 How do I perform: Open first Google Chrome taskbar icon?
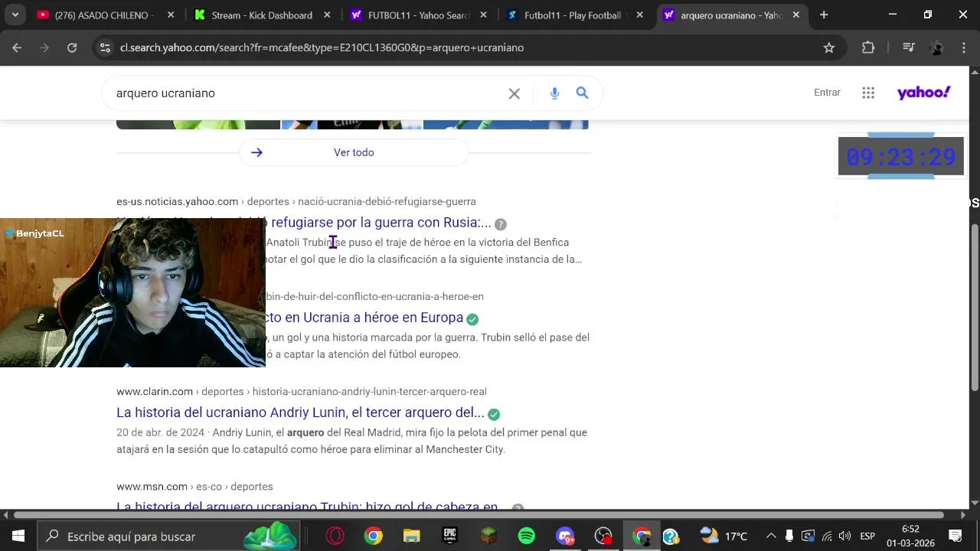(x=373, y=536)
